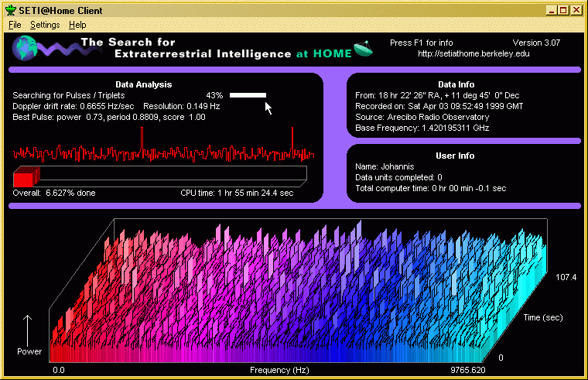Maximize the SETI@Home Client window
The width and height of the screenshot is (588, 380).
click(563, 10)
